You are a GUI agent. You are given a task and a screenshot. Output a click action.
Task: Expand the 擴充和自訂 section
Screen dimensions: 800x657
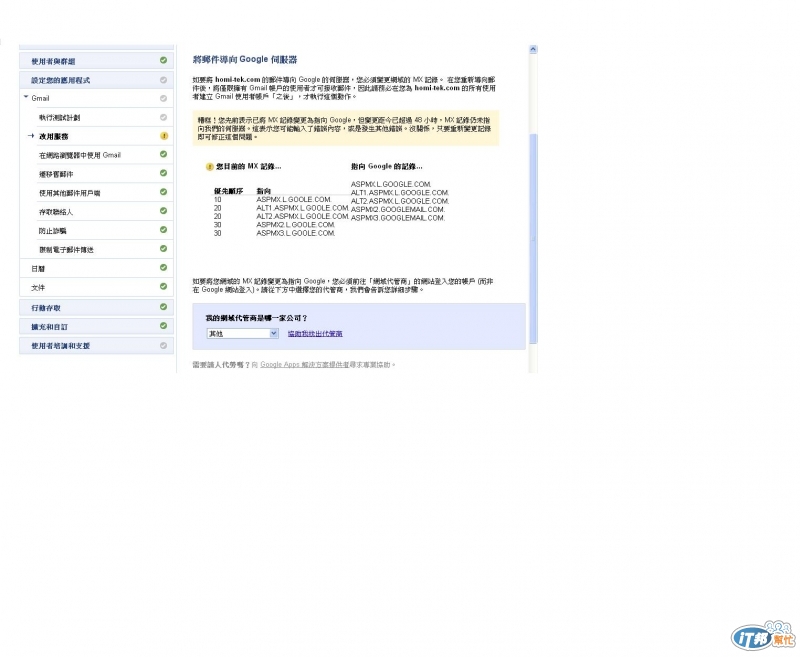96,326
